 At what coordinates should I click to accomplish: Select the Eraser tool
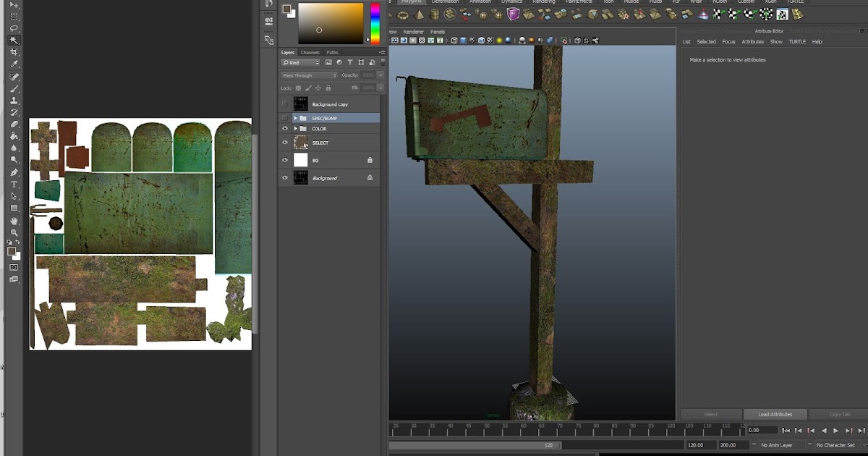click(14, 124)
